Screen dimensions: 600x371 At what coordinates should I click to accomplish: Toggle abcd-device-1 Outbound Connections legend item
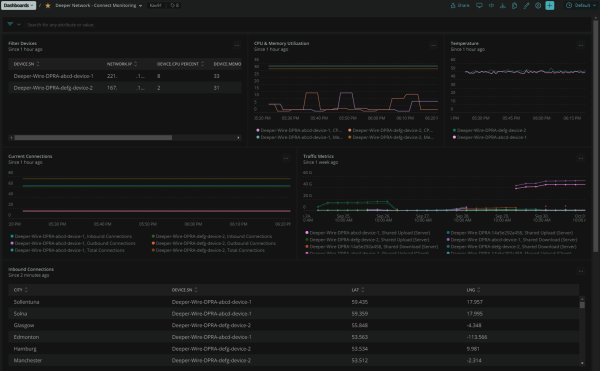73,243
